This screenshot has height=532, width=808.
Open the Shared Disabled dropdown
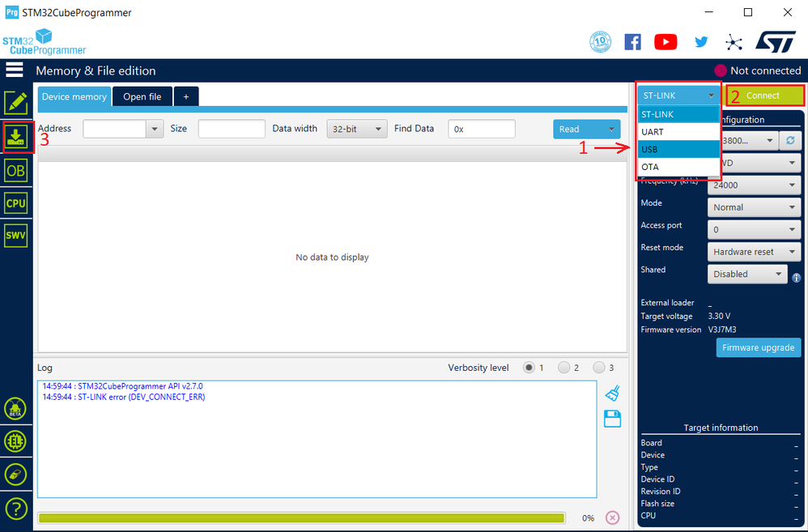click(747, 274)
